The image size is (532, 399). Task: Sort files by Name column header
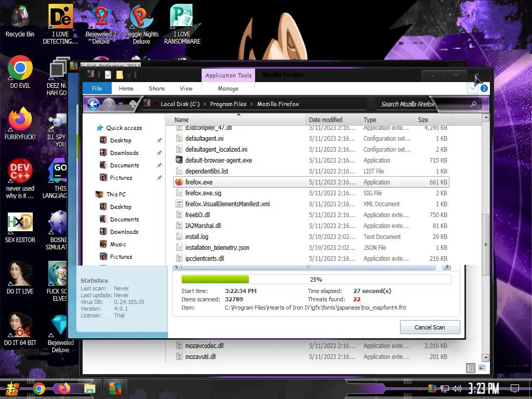pyautogui.click(x=238, y=119)
